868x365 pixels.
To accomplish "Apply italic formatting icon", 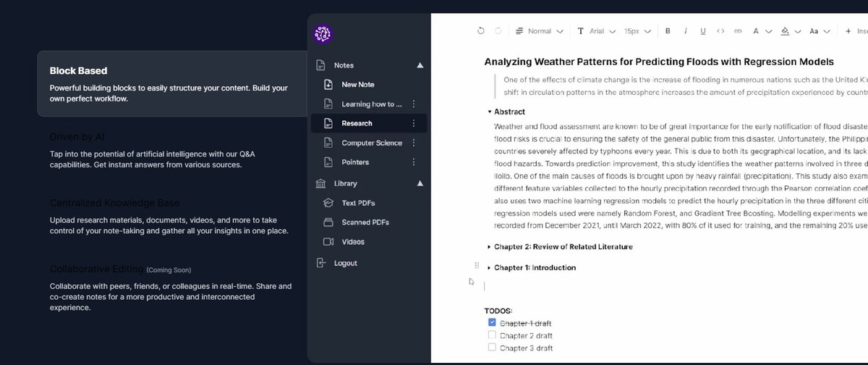I will click(x=685, y=31).
